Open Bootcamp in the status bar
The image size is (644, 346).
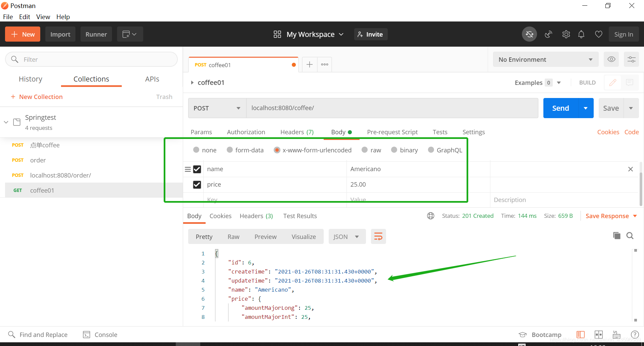coord(540,335)
